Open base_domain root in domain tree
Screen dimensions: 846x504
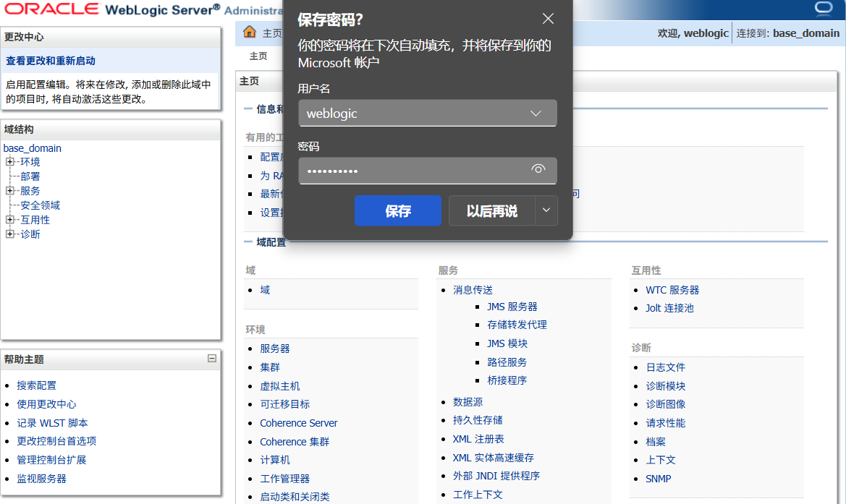[33, 148]
